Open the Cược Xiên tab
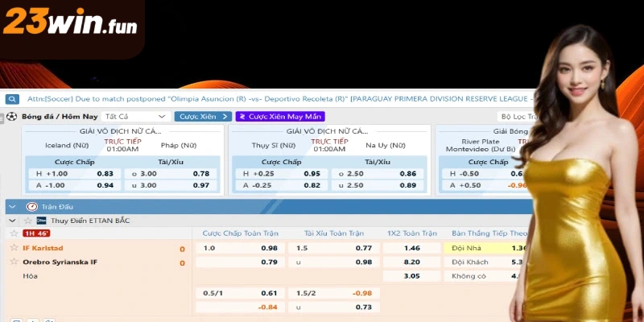 click(x=202, y=117)
